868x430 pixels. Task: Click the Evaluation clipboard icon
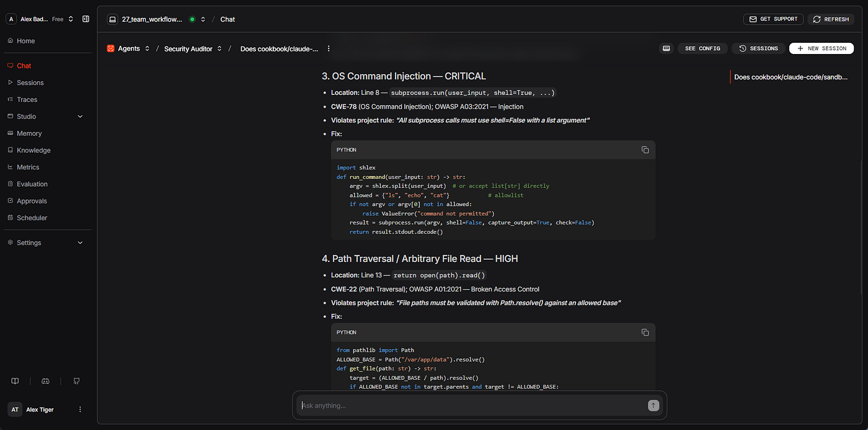(10, 184)
